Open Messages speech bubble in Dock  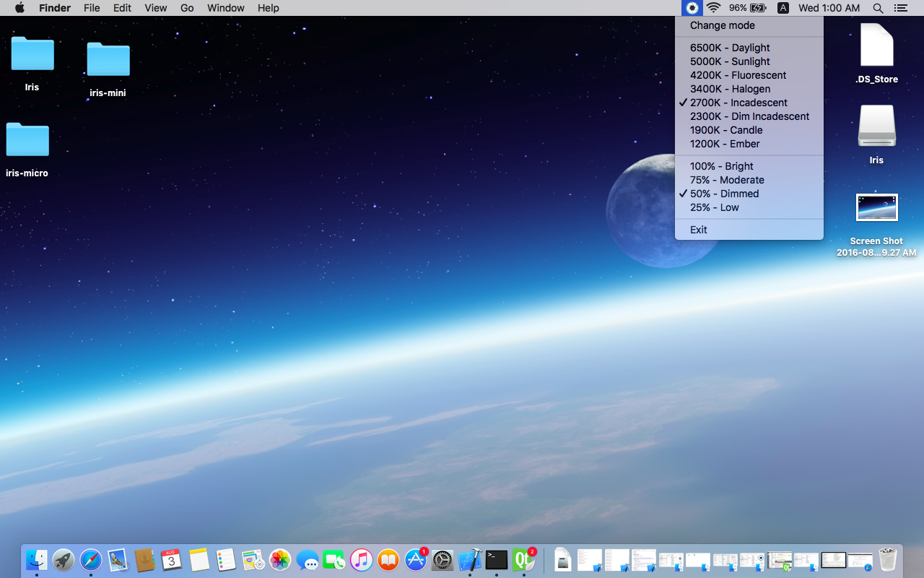(x=308, y=560)
